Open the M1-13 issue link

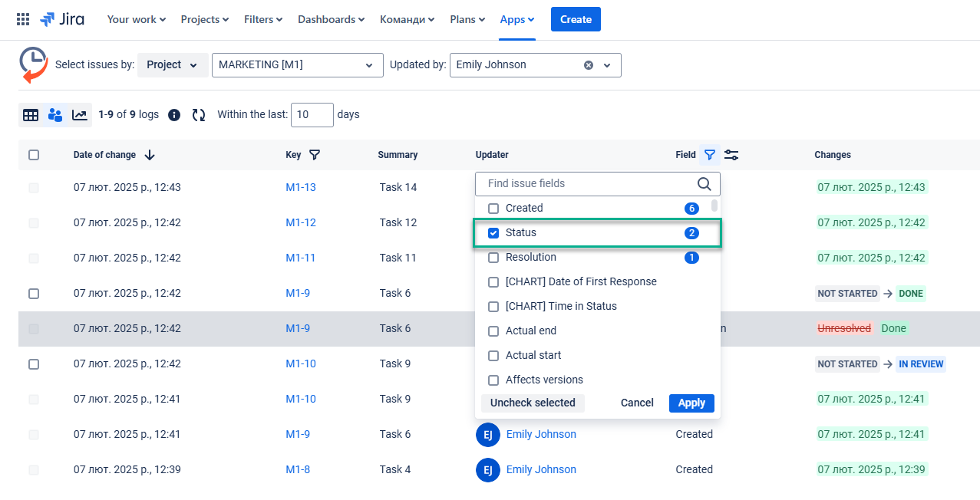301,187
